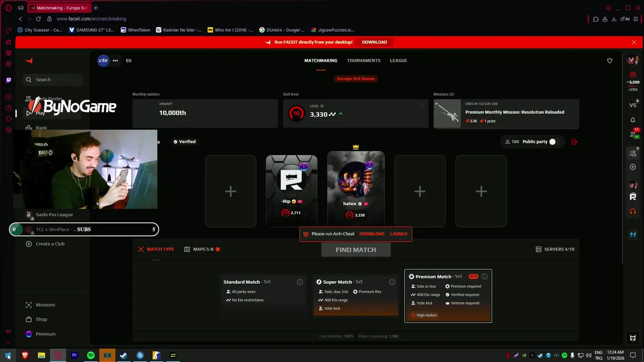Switch to the LEAGUE tab
644x362 pixels.
(398, 60)
